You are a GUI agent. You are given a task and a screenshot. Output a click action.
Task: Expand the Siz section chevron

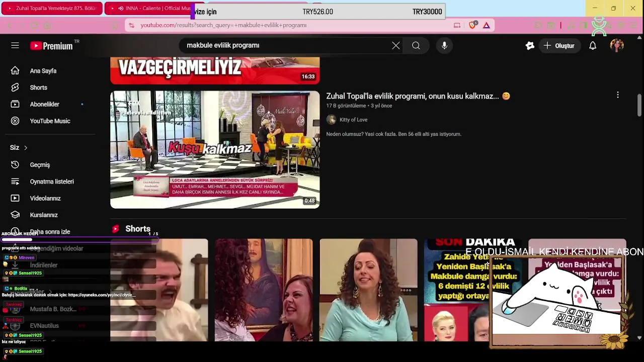26,148
